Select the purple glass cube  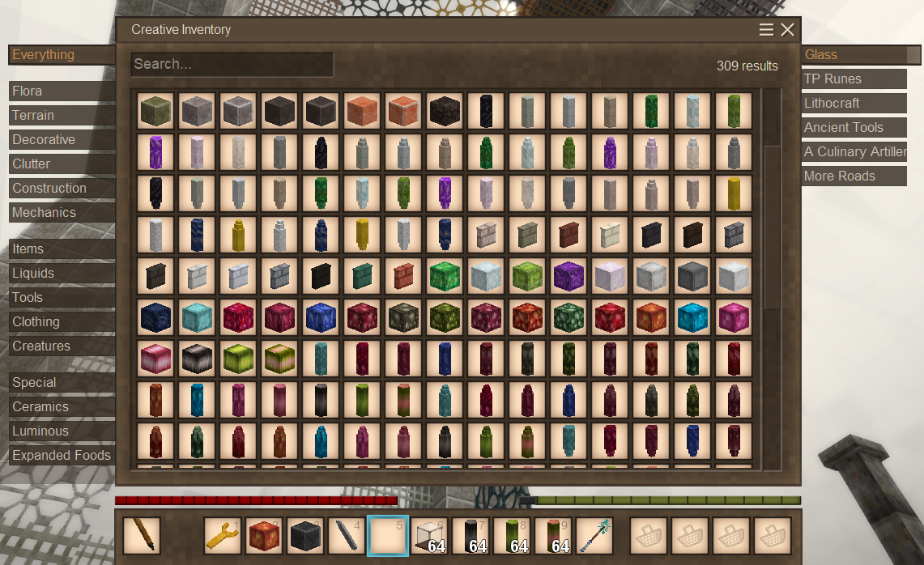click(x=568, y=276)
